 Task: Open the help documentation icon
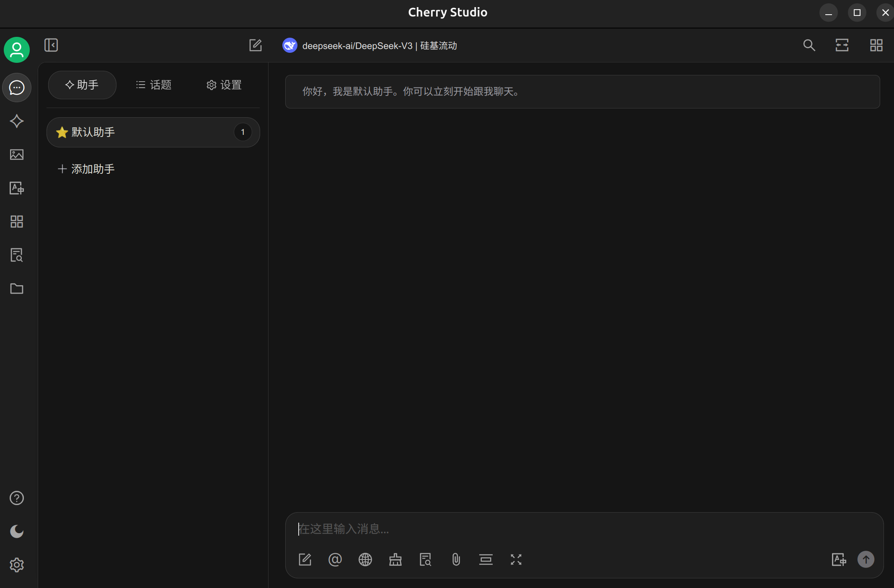(17, 498)
